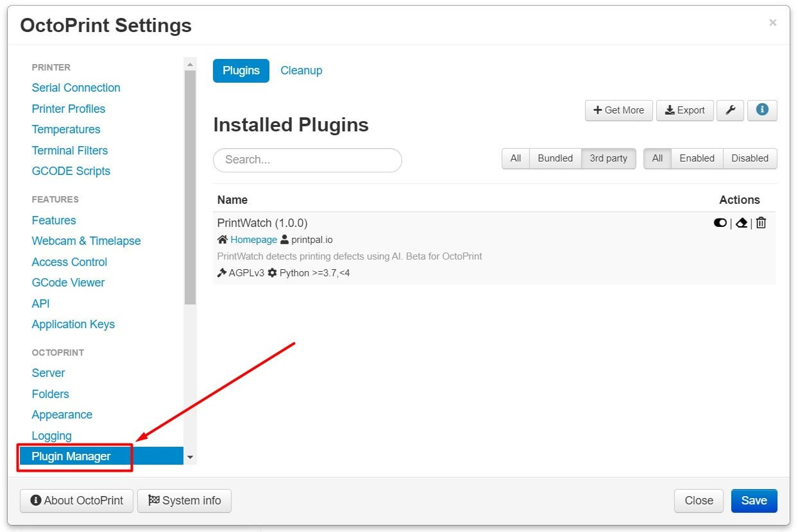
Task: Open Appearance settings
Action: coord(62,415)
